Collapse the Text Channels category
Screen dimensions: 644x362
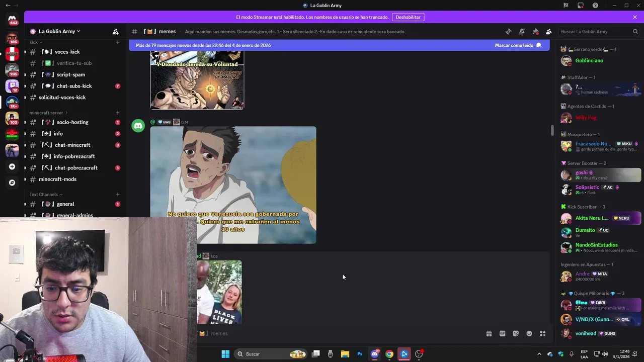point(46,195)
